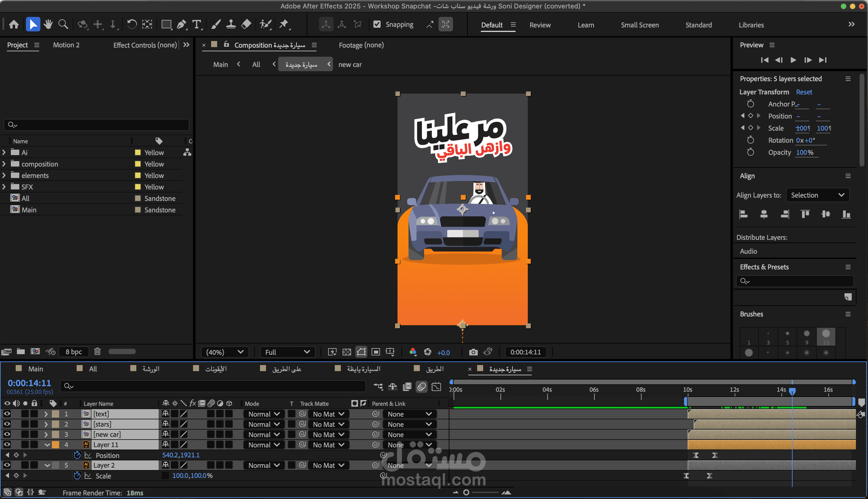
Task: Select the Hand tool
Action: (48, 24)
